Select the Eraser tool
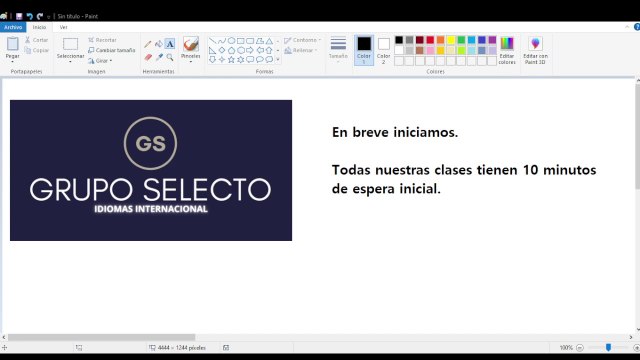 pyautogui.click(x=148, y=57)
